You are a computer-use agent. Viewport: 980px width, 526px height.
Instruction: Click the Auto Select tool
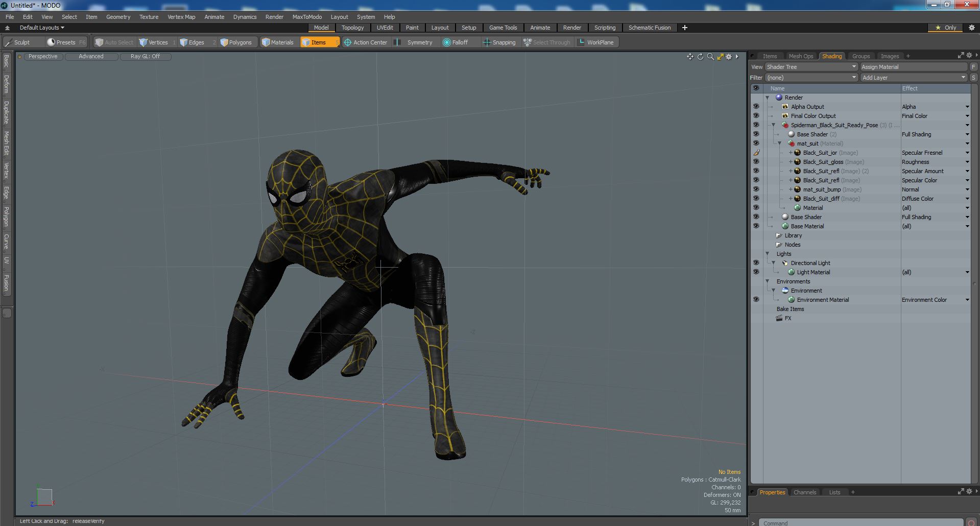click(x=114, y=42)
